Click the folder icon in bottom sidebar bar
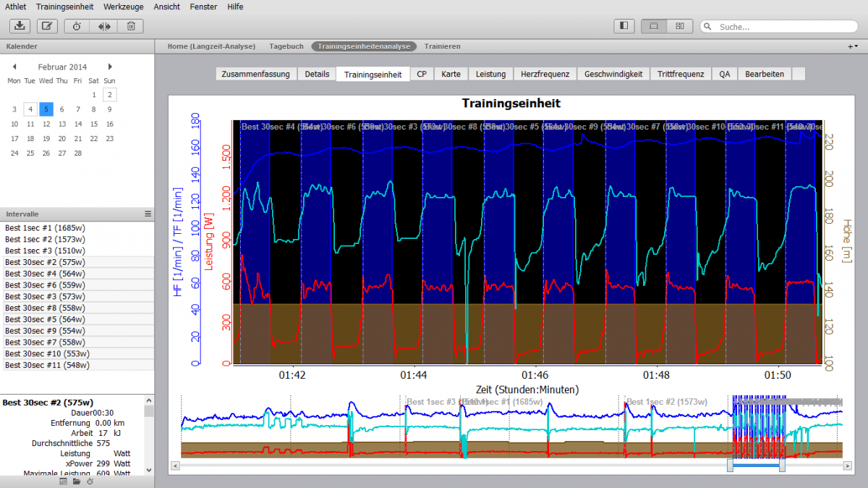 pos(77,481)
